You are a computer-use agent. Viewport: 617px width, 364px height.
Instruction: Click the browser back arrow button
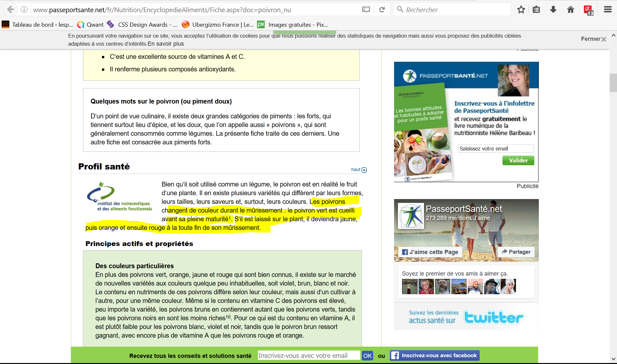(10, 10)
